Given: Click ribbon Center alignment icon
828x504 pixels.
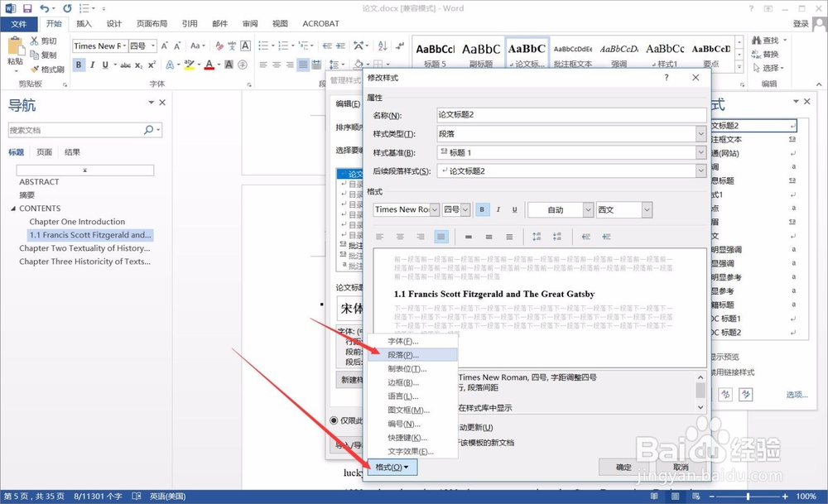Looking at the screenshot, I should tap(277, 65).
